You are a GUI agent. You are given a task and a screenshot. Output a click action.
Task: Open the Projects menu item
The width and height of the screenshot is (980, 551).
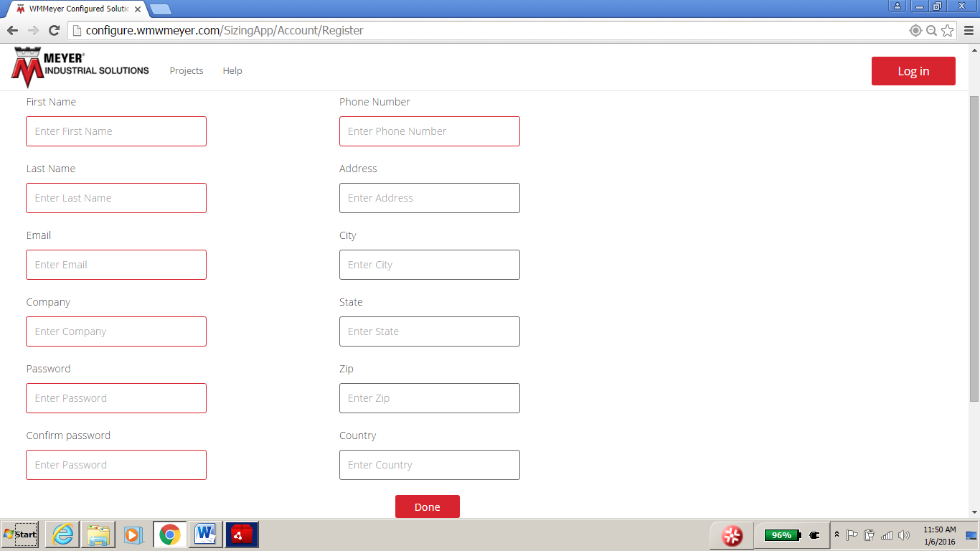coord(187,71)
